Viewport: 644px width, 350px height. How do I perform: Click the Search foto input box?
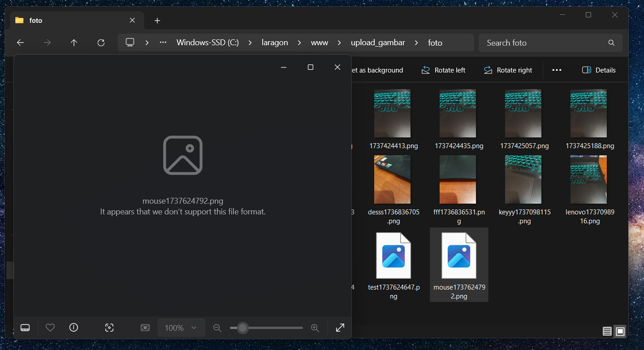[x=545, y=43]
